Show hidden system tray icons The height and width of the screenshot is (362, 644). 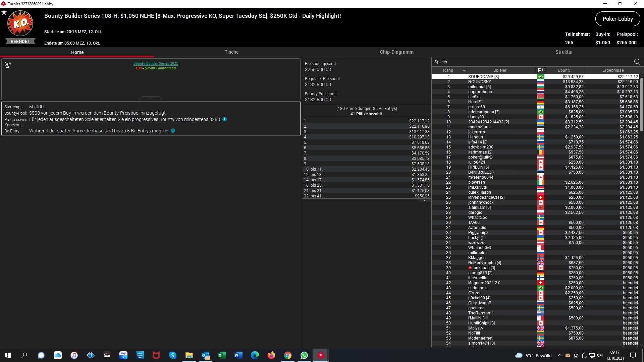559,355
